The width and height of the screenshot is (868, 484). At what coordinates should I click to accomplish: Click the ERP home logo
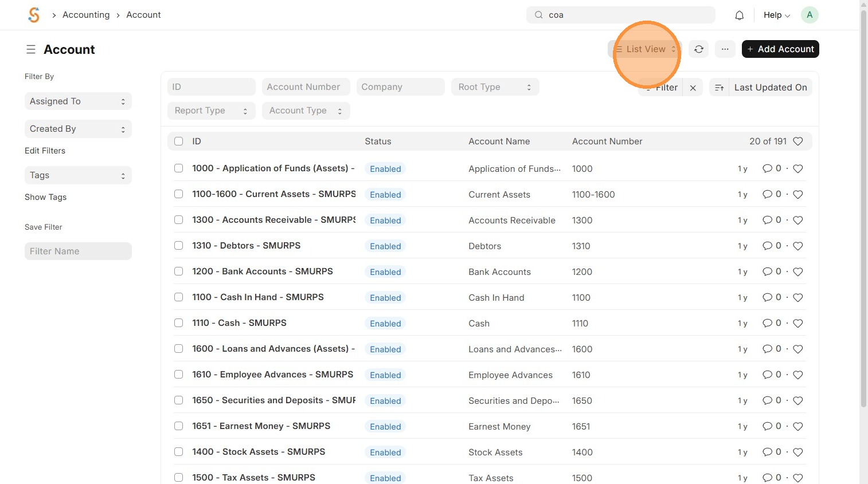coord(34,15)
